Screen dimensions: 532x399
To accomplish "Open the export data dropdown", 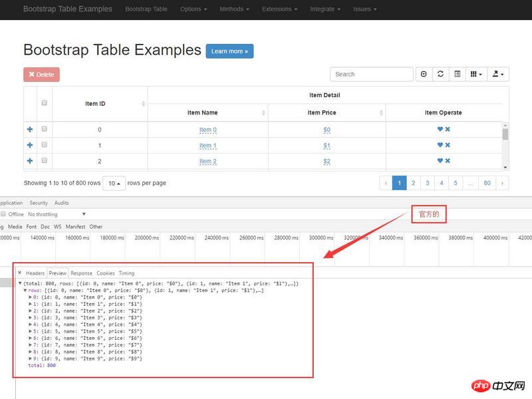I will point(498,74).
